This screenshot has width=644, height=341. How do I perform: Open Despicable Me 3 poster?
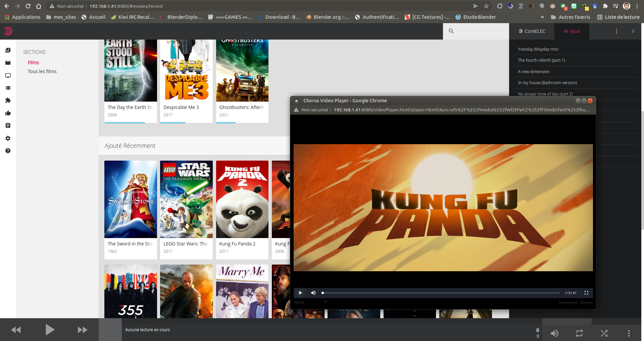click(x=186, y=70)
